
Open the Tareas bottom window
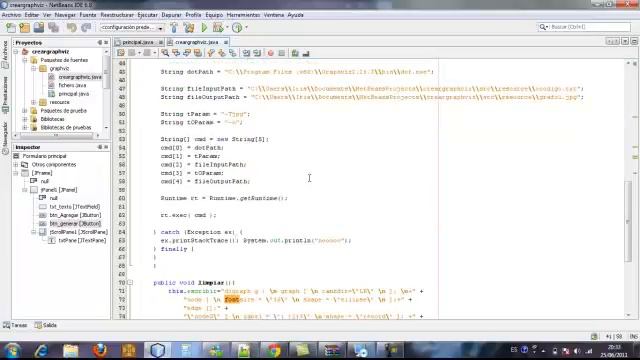16,325
